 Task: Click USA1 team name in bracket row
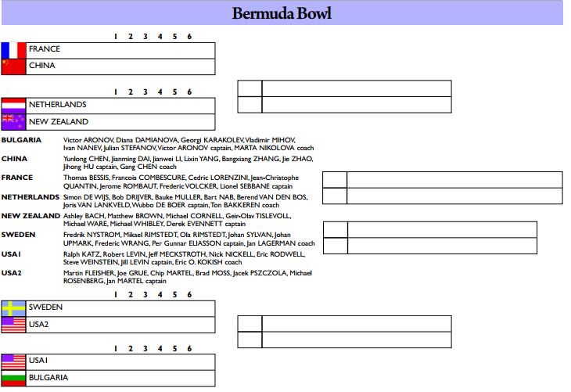(38, 360)
